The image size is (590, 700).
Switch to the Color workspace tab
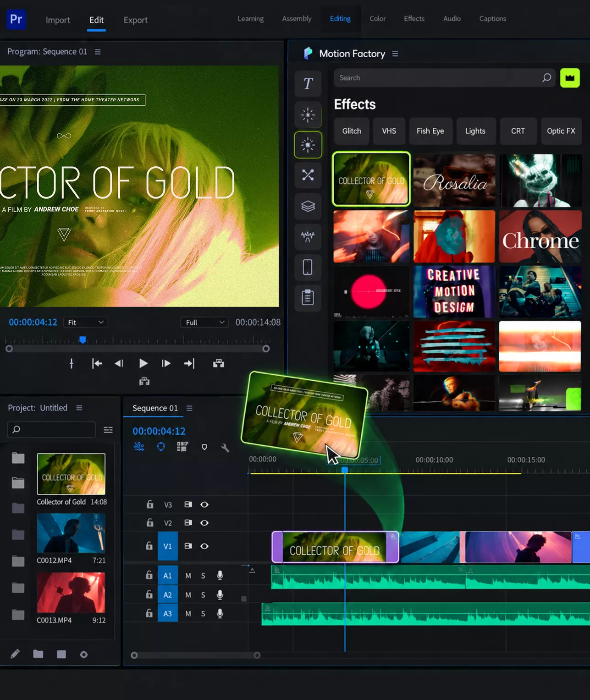point(378,19)
